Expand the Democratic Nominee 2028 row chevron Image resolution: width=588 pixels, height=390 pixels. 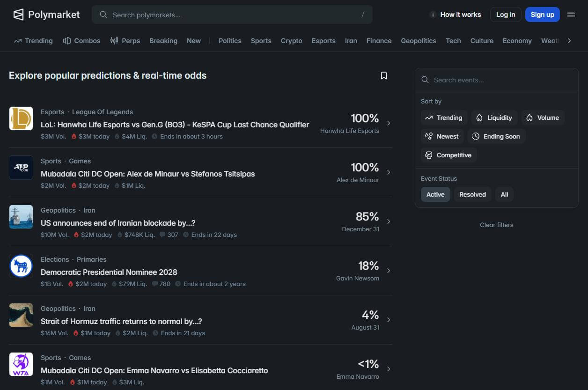tap(389, 271)
